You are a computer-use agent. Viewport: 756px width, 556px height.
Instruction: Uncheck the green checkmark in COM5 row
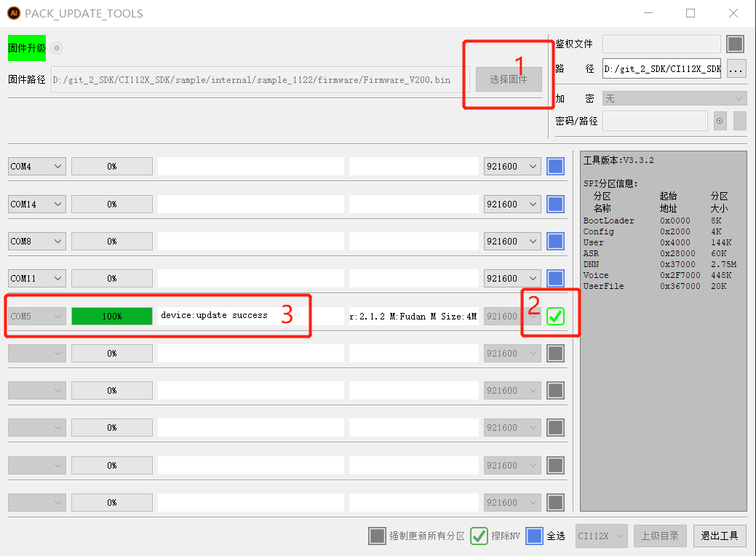555,316
